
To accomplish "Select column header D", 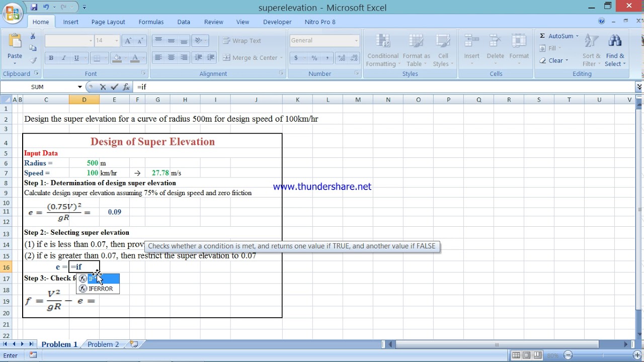I will pyautogui.click(x=84, y=100).
